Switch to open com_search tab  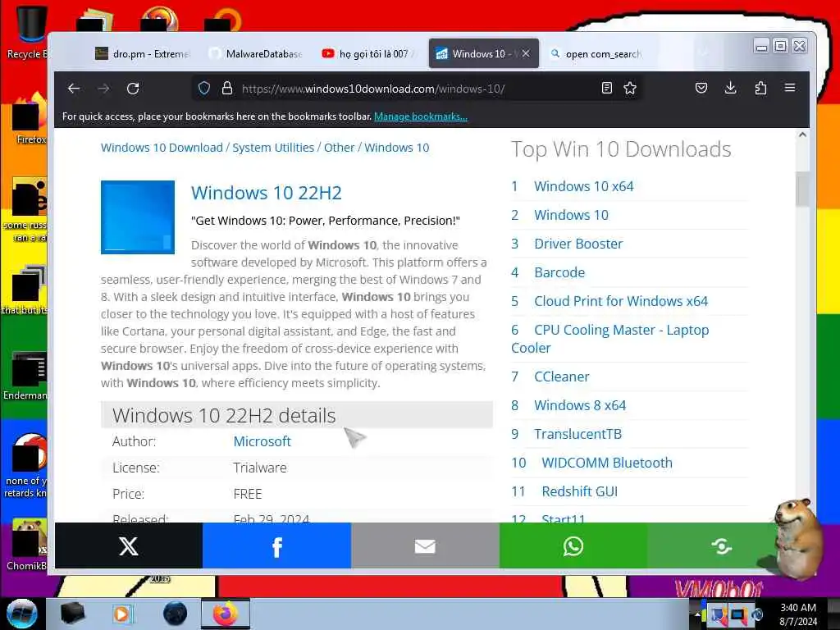(x=596, y=53)
